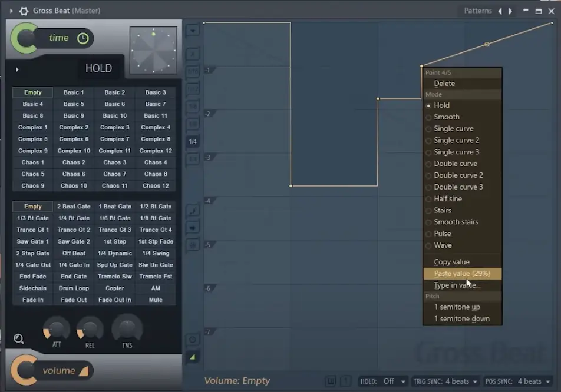
Task: Click Delete in the point context menu
Action: click(444, 84)
